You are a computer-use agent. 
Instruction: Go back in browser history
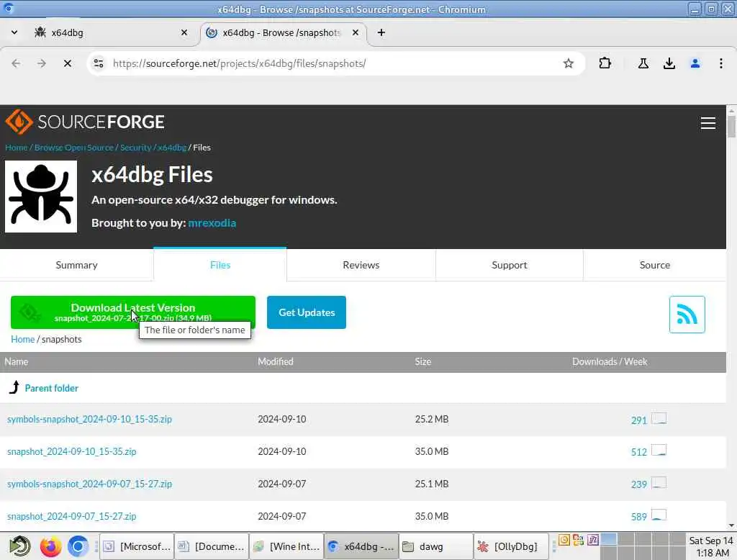16,63
